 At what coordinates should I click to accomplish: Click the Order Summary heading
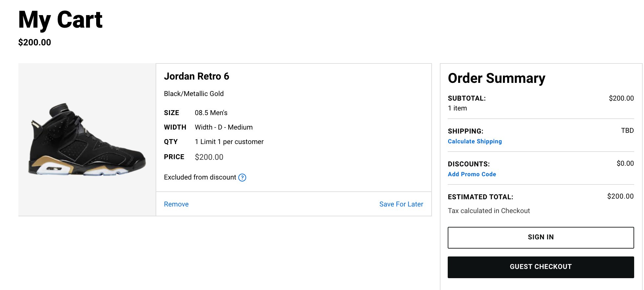(x=497, y=78)
